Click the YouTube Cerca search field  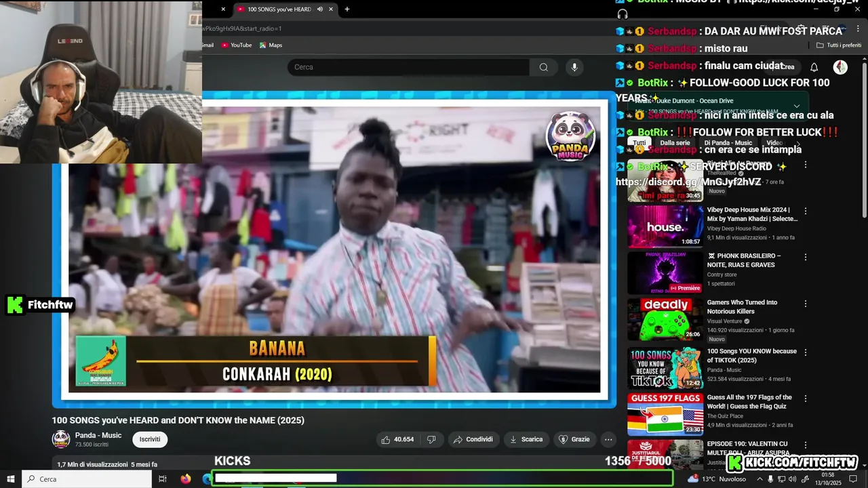coord(408,67)
